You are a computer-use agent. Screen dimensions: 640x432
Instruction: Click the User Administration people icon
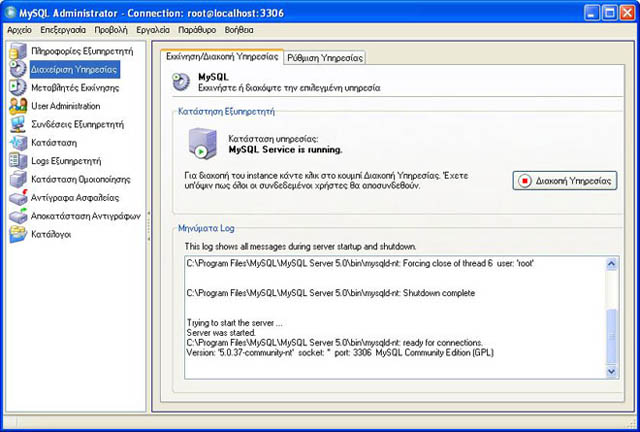click(18, 106)
